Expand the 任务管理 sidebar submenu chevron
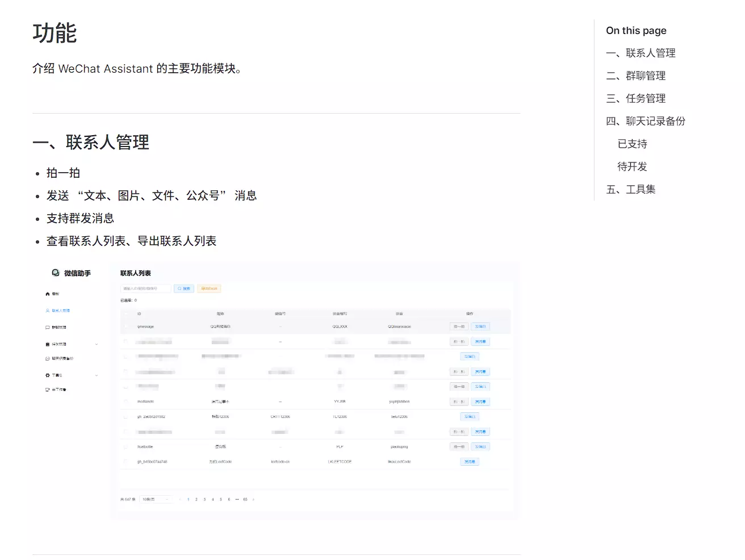 click(97, 344)
